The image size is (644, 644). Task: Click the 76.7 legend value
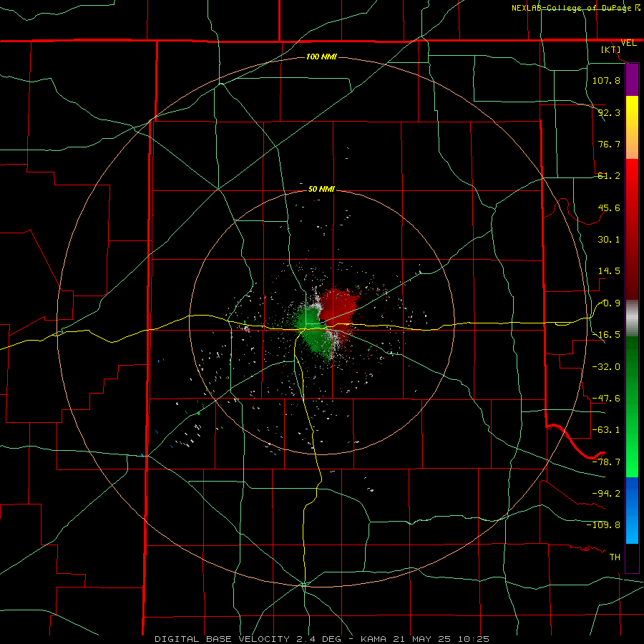[609, 144]
